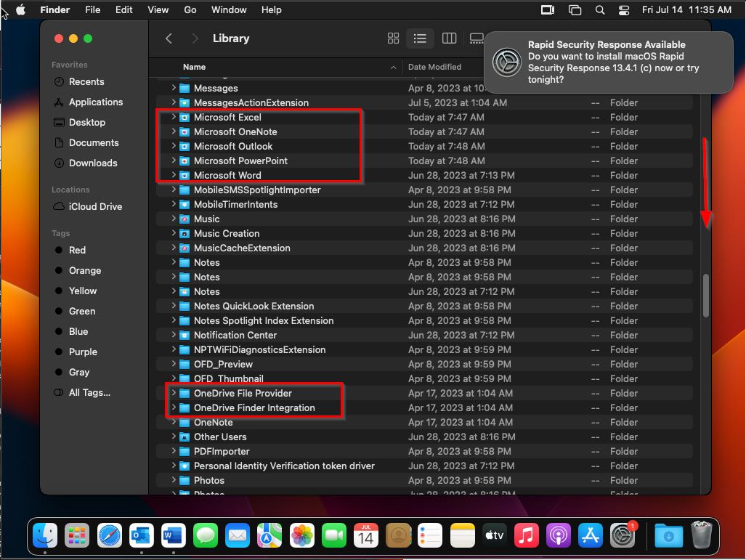Launch Maps from the Dock

pyautogui.click(x=269, y=535)
